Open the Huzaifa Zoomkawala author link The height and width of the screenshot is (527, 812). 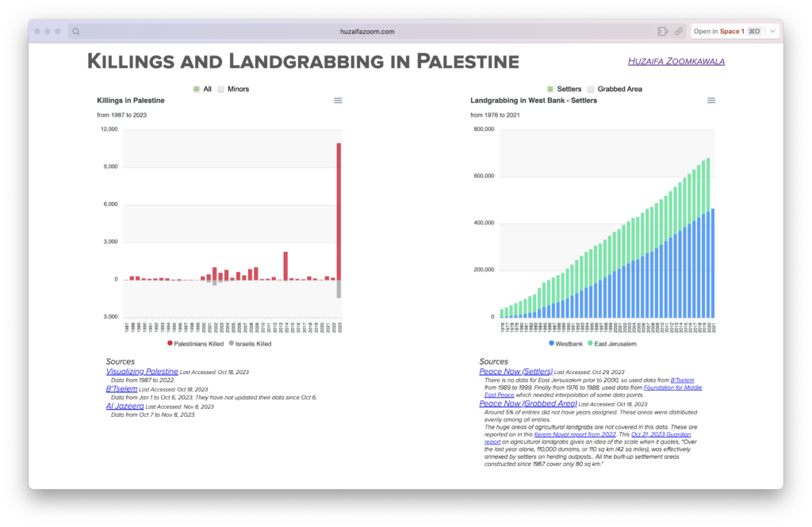coord(676,61)
